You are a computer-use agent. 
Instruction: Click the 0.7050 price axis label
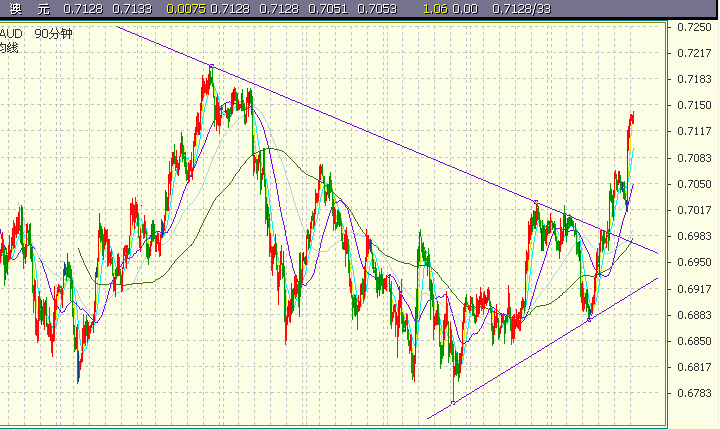pos(694,184)
